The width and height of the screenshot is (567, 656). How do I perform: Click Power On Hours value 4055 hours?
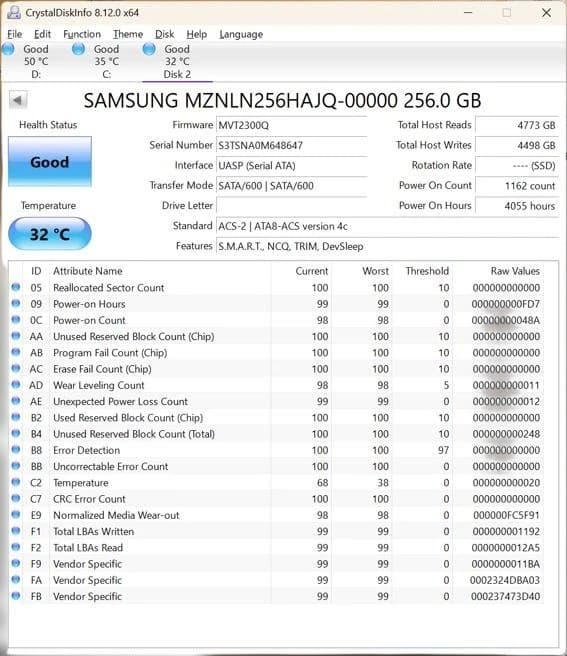pyautogui.click(x=517, y=206)
